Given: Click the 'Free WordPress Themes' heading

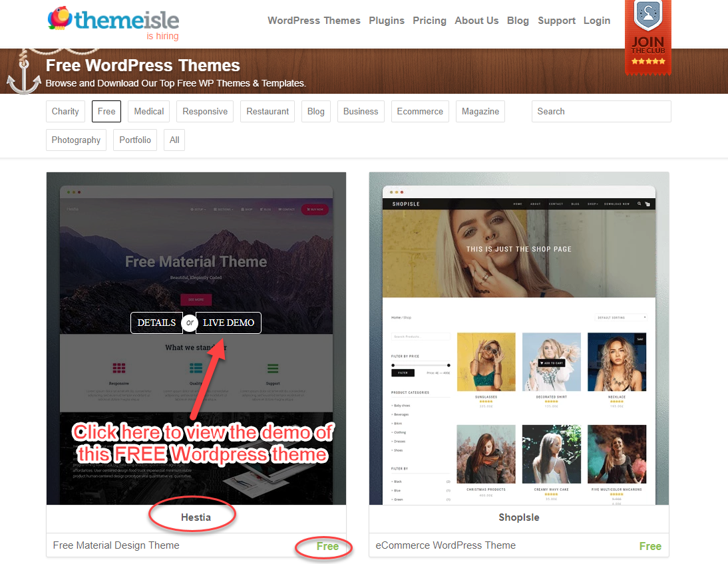Looking at the screenshot, I should (142, 65).
